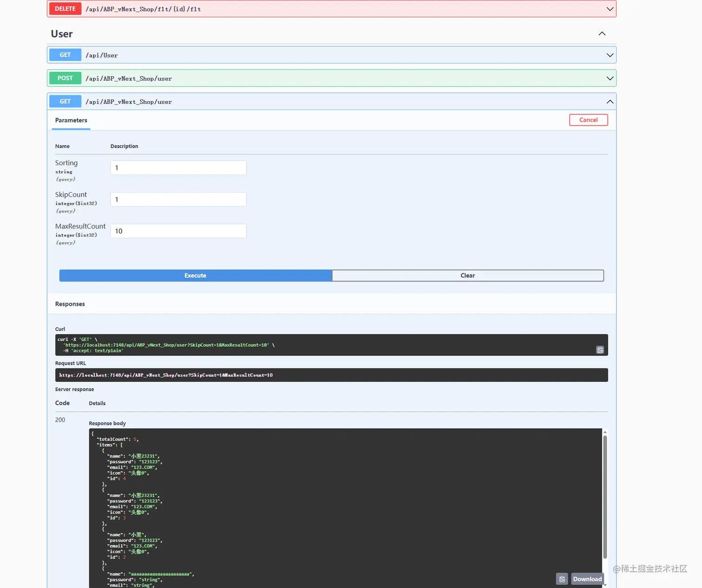
Task: Click the Sorting parameter name
Action: click(x=66, y=163)
